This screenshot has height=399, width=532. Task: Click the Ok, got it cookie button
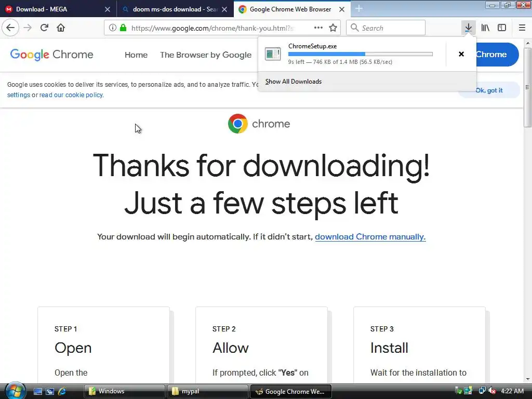[489, 90]
